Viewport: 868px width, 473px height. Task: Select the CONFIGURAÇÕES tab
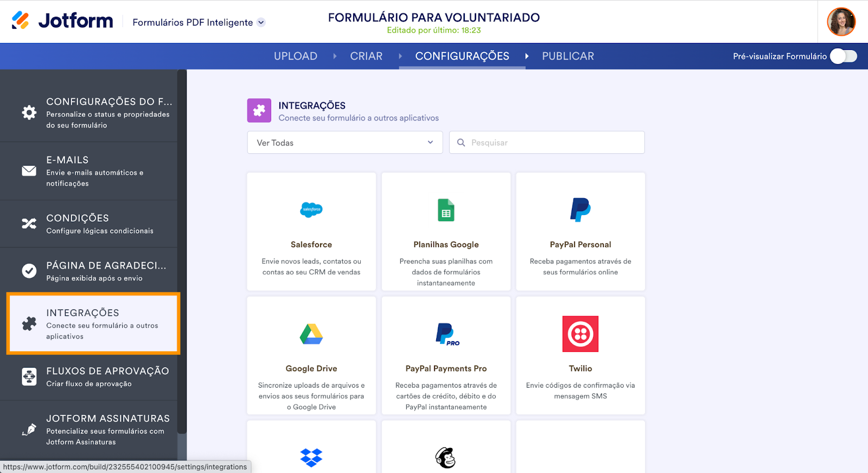462,56
